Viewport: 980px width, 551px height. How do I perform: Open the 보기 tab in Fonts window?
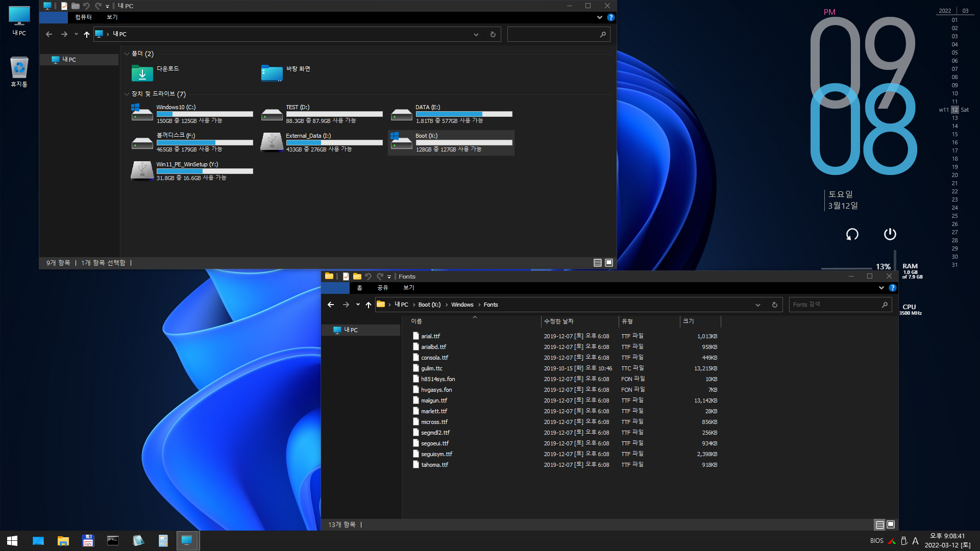tap(409, 288)
